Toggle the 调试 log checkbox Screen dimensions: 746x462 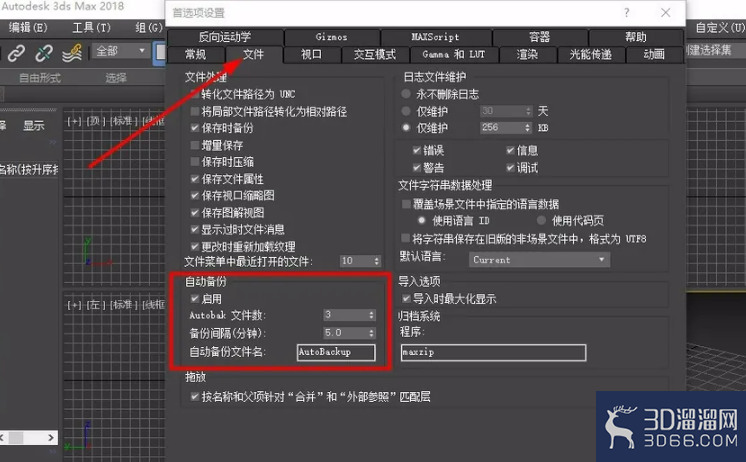pyautogui.click(x=510, y=167)
